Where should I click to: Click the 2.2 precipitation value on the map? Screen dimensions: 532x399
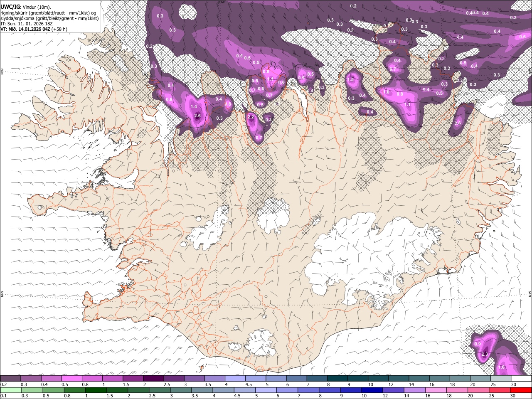coord(251,117)
